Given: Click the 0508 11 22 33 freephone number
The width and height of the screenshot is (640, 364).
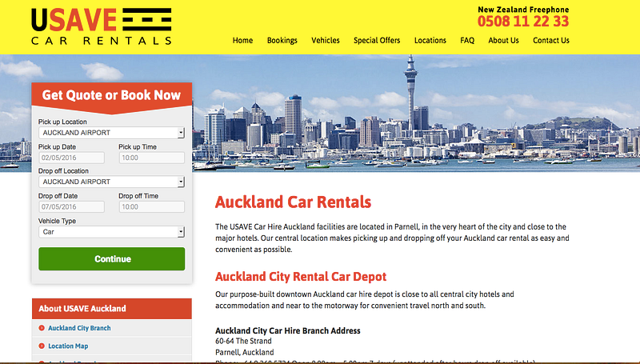Looking at the screenshot, I should point(523,22).
